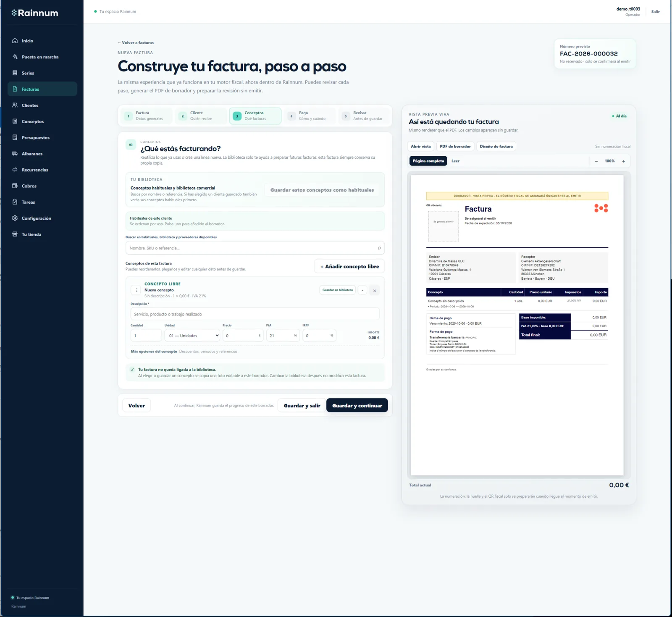This screenshot has height=617, width=672.
Task: Open the Recurrencias repeat icon
Action: pos(15,170)
